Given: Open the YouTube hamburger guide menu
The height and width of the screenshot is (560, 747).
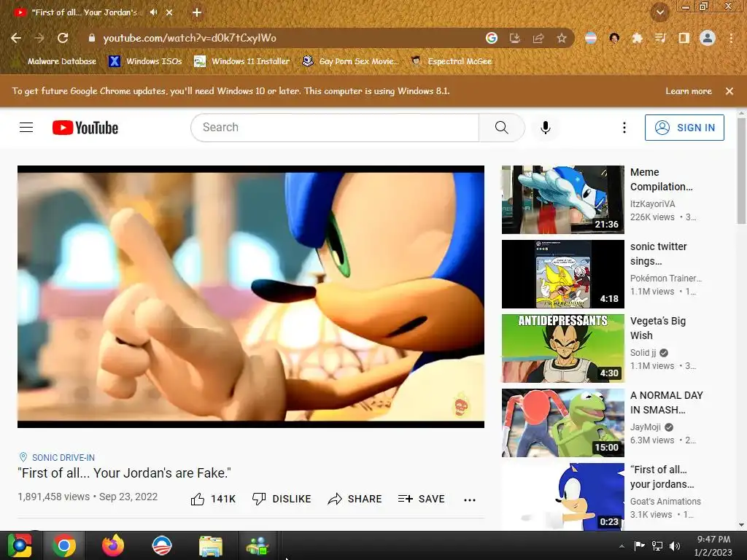Looking at the screenshot, I should (x=26, y=128).
